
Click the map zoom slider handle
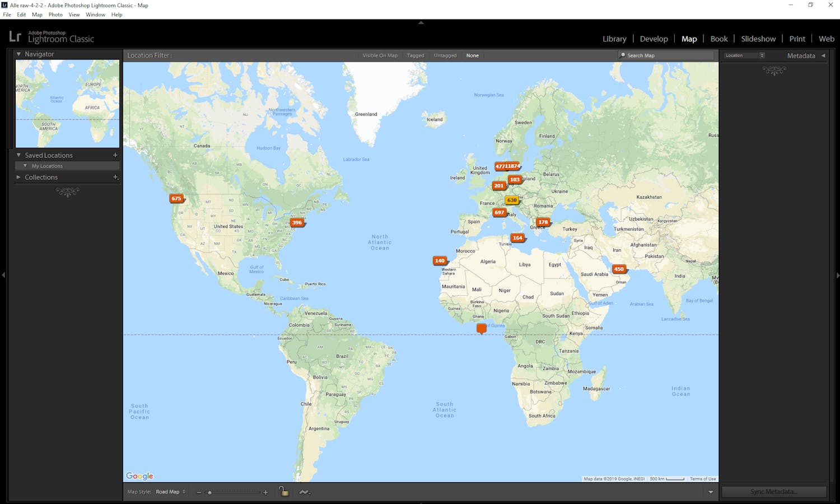209,492
